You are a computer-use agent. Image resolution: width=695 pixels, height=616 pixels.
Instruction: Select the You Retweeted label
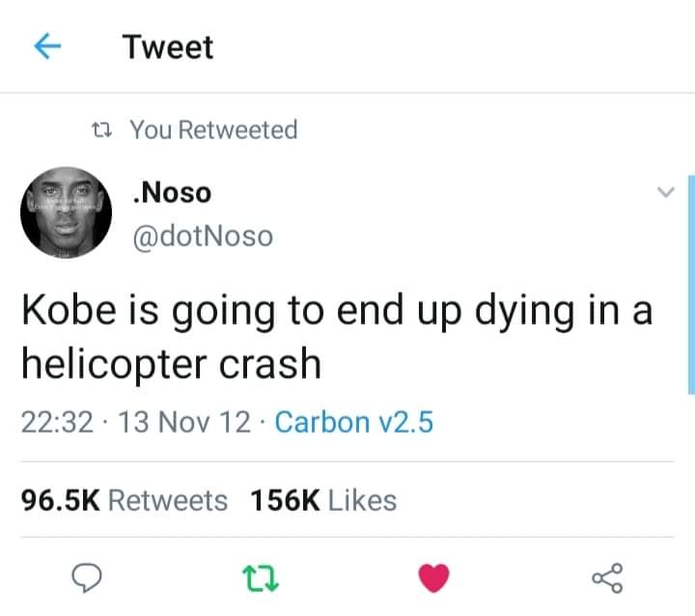click(213, 130)
